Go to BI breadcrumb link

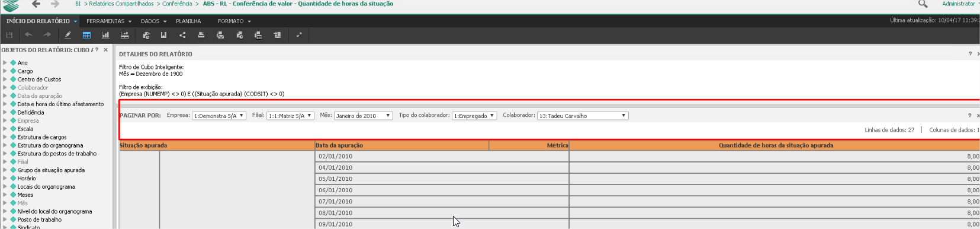[78, 4]
